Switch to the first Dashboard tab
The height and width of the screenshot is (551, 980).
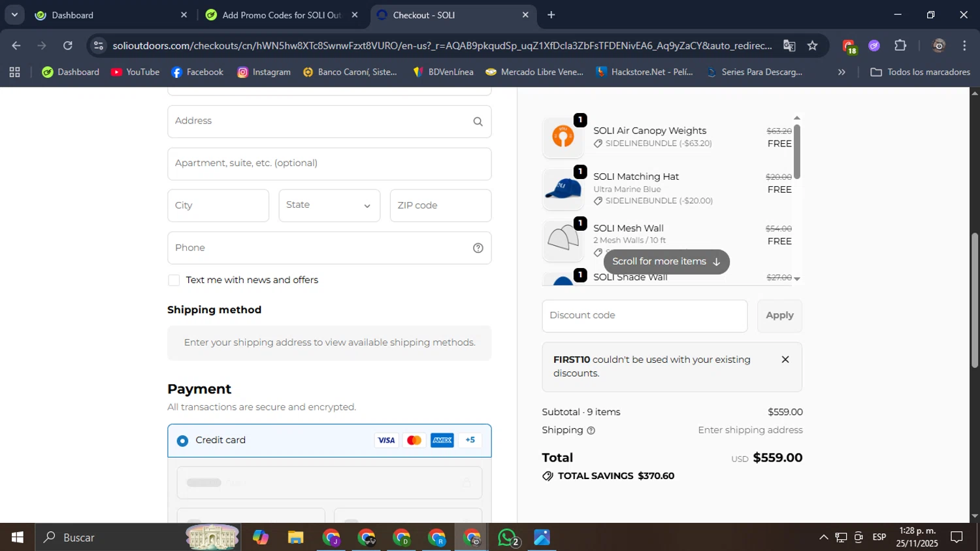tap(110, 15)
